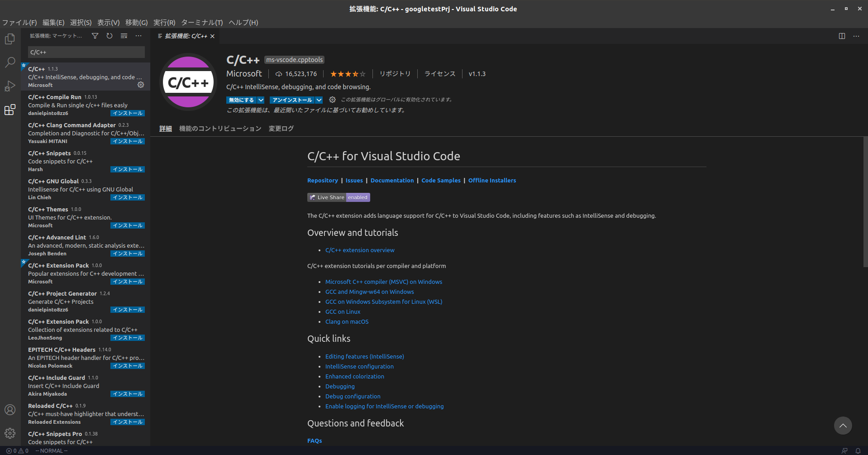Image resolution: width=868 pixels, height=455 pixels.
Task: Select C/C++ Snippets by Harsh in list
Action: 86,161
